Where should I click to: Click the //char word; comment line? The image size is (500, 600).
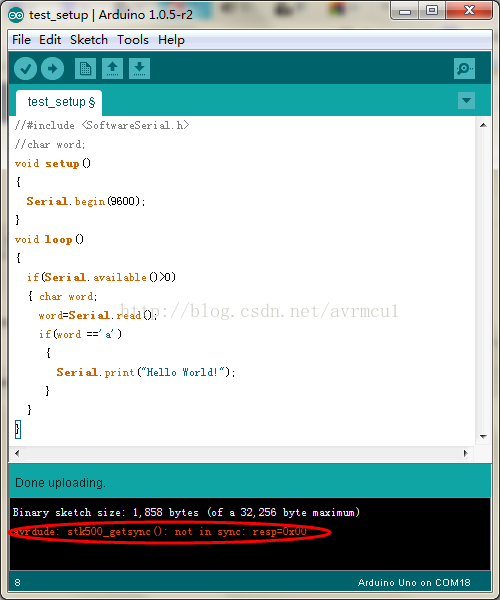[50, 145]
